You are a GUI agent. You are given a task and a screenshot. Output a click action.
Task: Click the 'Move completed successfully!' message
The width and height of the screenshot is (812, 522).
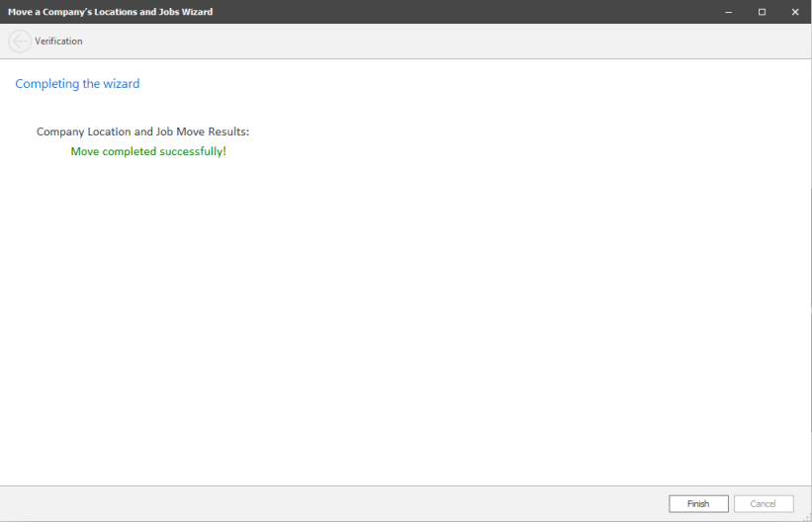(x=148, y=151)
